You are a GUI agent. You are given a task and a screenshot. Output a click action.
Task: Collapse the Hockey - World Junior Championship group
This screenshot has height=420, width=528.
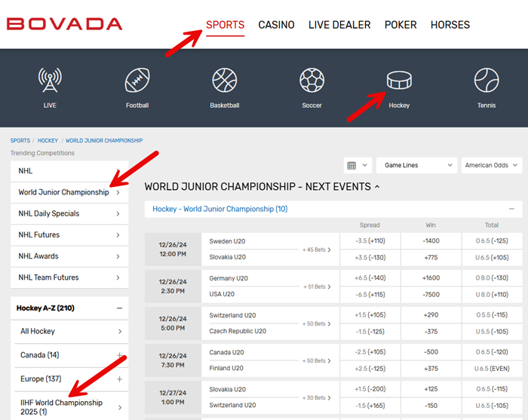click(x=511, y=209)
